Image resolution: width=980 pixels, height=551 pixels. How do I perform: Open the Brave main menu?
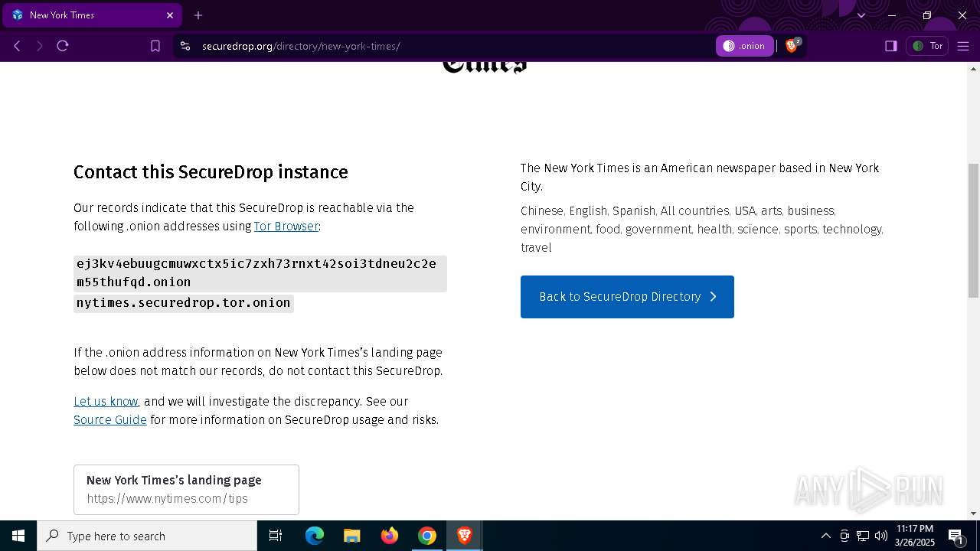pyautogui.click(x=963, y=46)
